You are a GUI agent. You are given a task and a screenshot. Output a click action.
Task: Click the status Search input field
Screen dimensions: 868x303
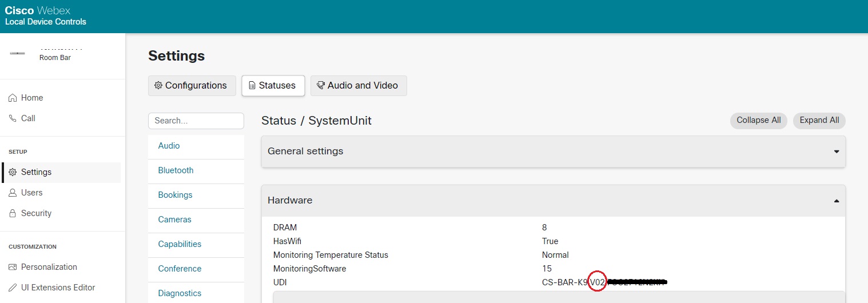196,121
